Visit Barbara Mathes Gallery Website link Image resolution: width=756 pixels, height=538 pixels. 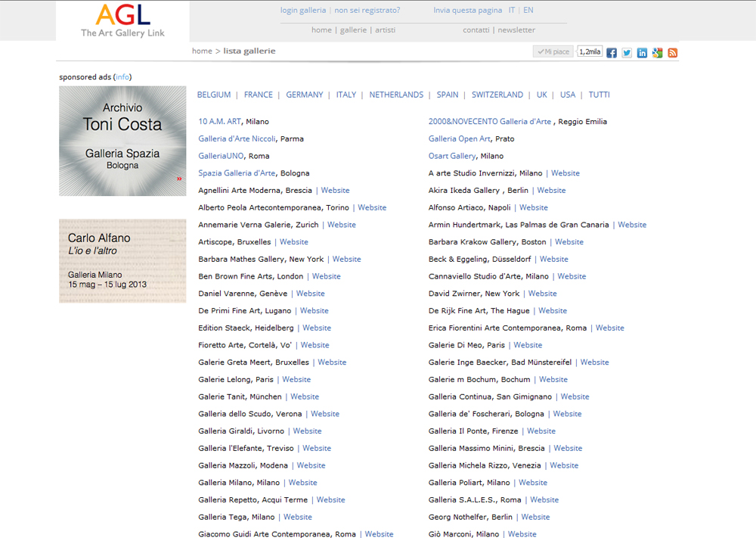346,259
